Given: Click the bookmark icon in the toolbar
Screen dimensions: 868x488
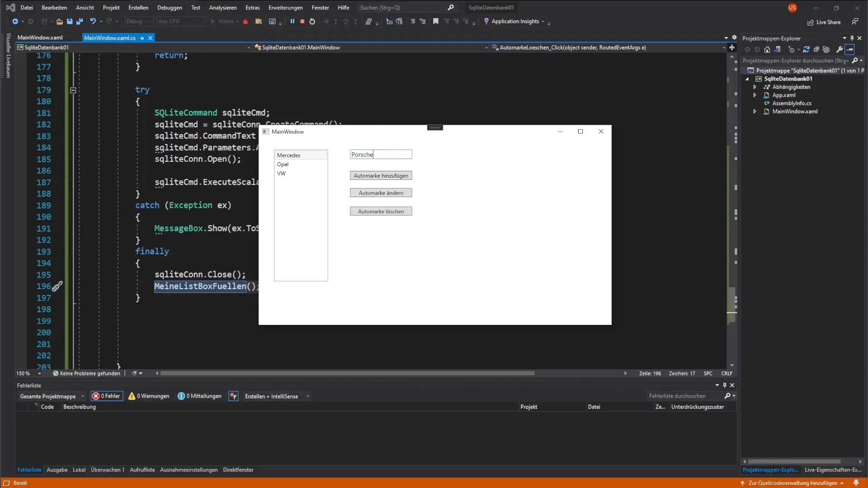Looking at the screenshot, I should click(x=436, y=21).
